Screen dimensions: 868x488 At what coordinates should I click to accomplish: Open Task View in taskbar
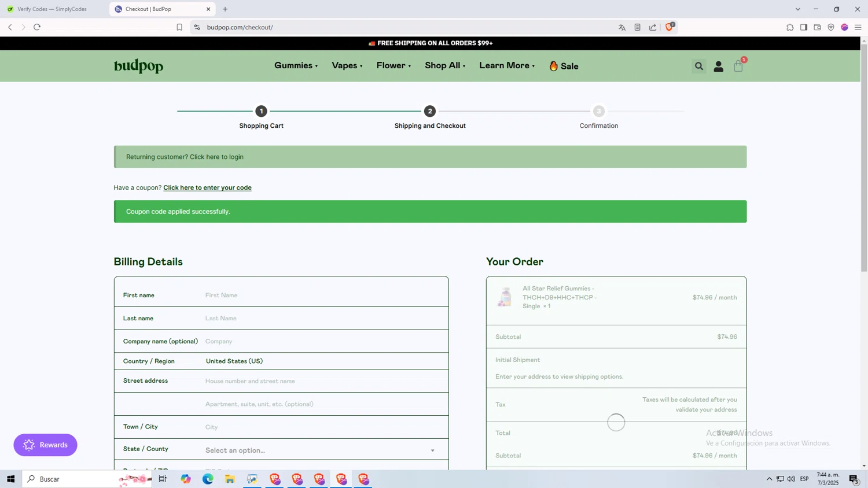coord(163,479)
